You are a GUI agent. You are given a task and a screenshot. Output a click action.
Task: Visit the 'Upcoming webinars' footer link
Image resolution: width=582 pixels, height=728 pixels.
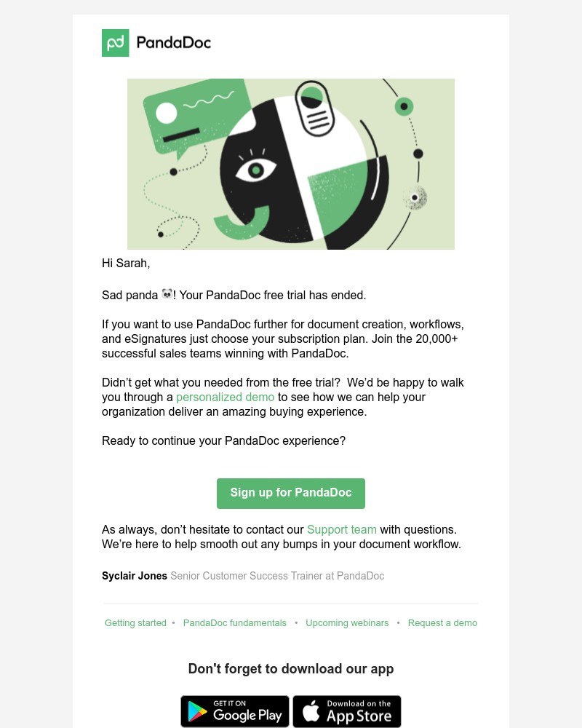pyautogui.click(x=347, y=622)
